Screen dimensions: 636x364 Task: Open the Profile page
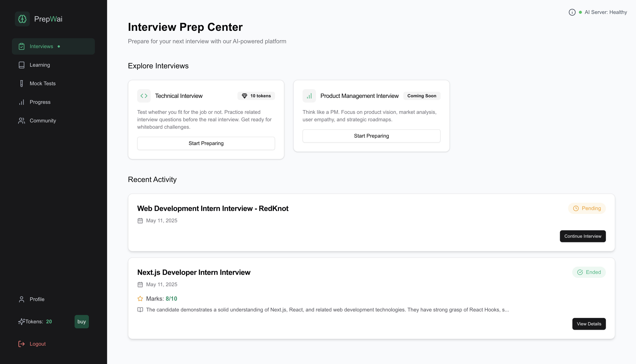coord(37,299)
